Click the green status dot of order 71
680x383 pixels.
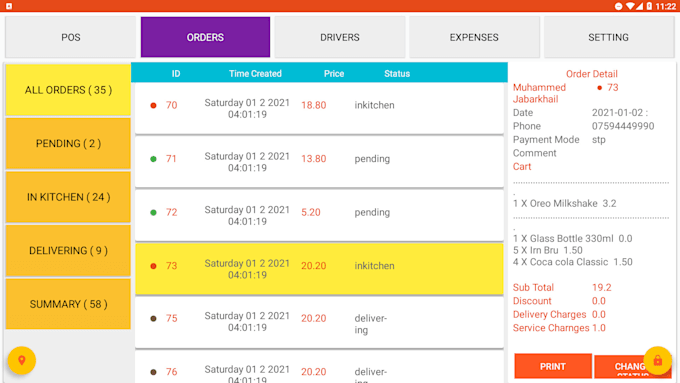click(x=153, y=159)
